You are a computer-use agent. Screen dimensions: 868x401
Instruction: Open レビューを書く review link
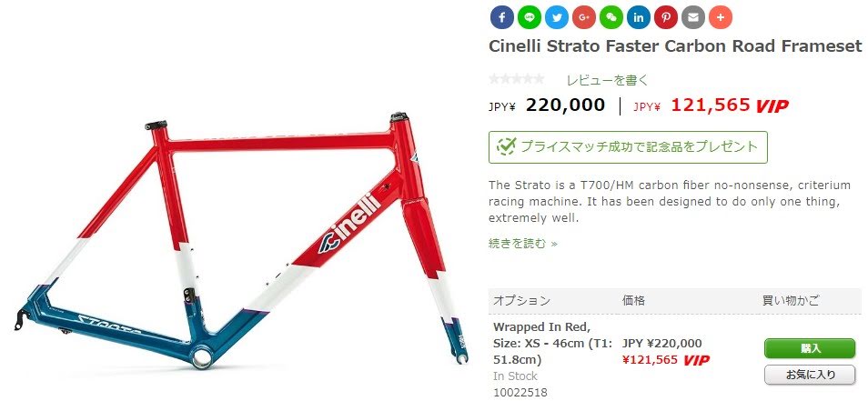coord(607,80)
